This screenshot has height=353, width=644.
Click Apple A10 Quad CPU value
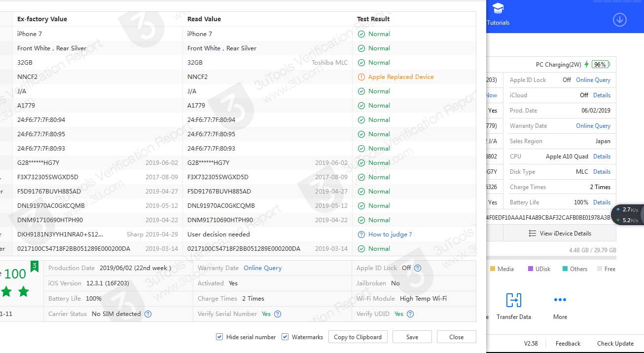[x=567, y=157]
